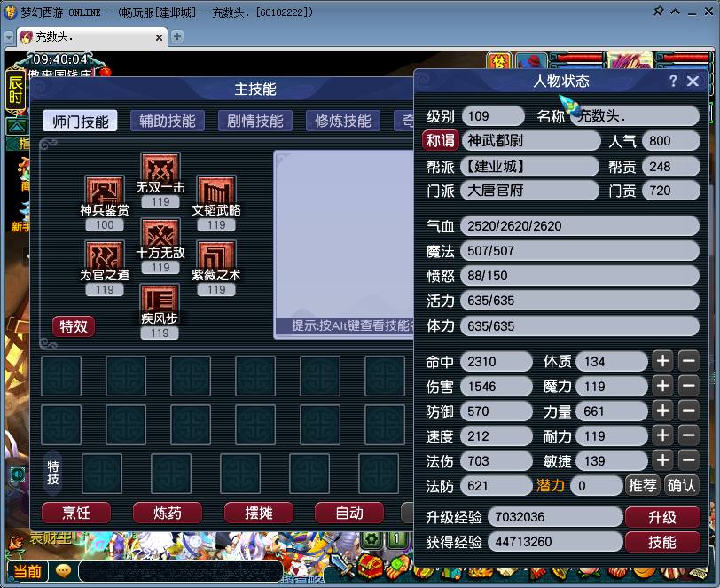Click the help question mark on 人物状态 panel
The image size is (720, 588).
pyautogui.click(x=673, y=81)
